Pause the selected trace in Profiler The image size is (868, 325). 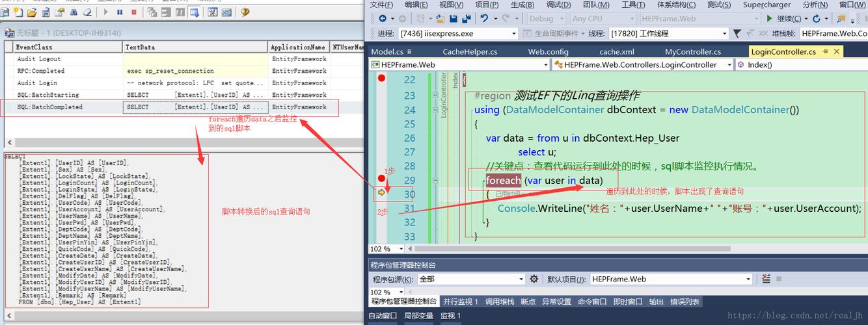[x=120, y=12]
